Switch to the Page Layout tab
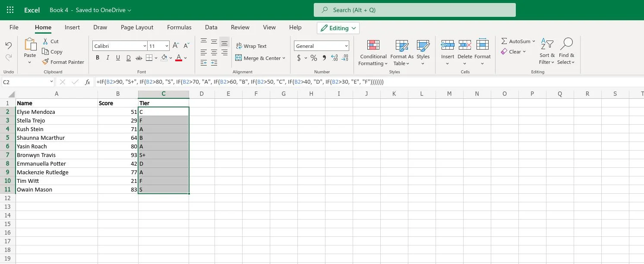 point(137,27)
